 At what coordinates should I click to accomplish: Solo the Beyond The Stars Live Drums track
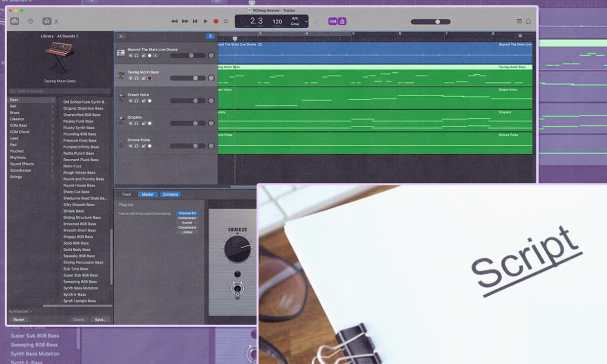point(137,56)
